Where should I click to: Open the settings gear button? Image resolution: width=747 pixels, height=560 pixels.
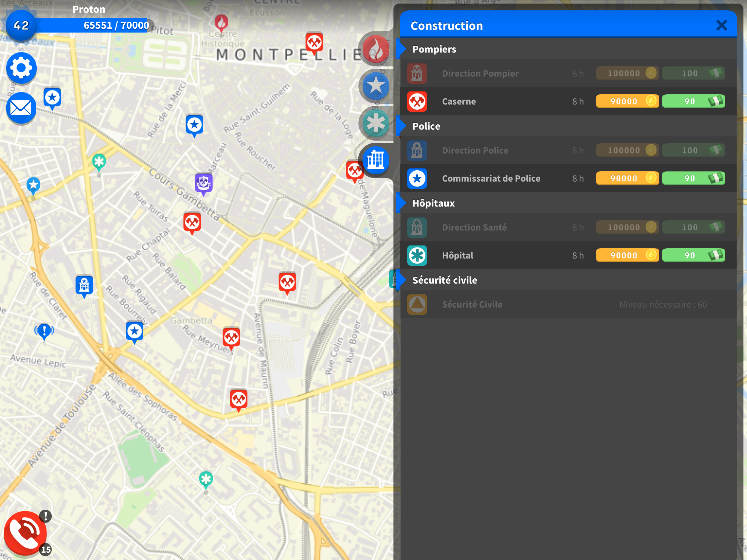[21, 68]
